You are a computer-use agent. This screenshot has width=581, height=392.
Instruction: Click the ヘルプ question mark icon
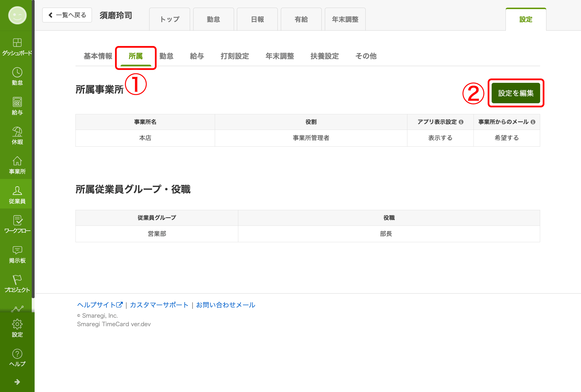pyautogui.click(x=17, y=354)
